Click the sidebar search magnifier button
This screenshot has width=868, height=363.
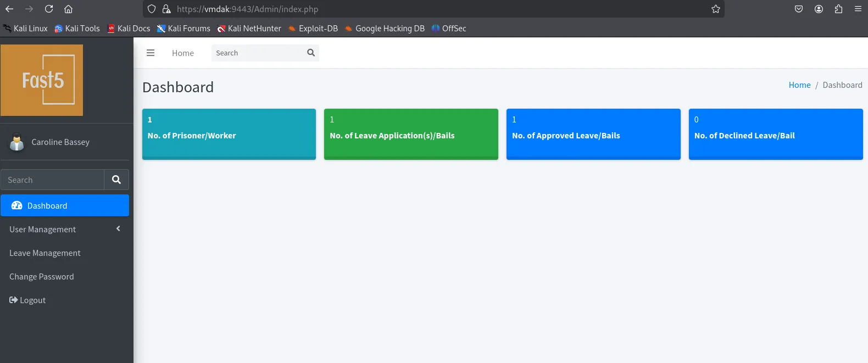(x=116, y=180)
